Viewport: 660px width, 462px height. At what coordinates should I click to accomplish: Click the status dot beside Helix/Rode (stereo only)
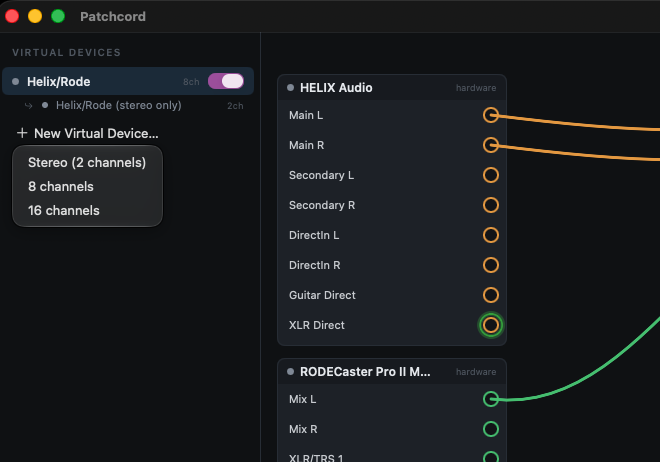[x=45, y=105]
